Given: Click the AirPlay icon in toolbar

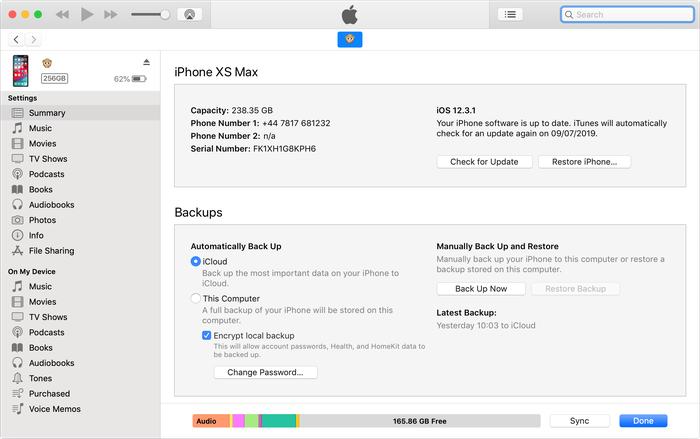Looking at the screenshot, I should tap(189, 15).
